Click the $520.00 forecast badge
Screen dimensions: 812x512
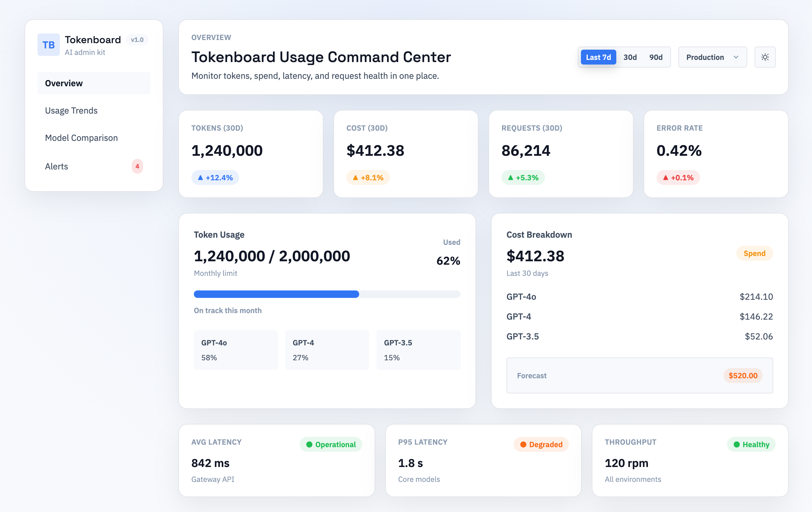743,375
